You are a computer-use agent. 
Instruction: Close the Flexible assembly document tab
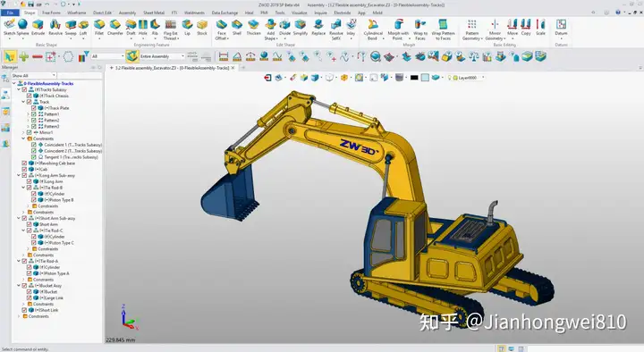[x=233, y=68]
